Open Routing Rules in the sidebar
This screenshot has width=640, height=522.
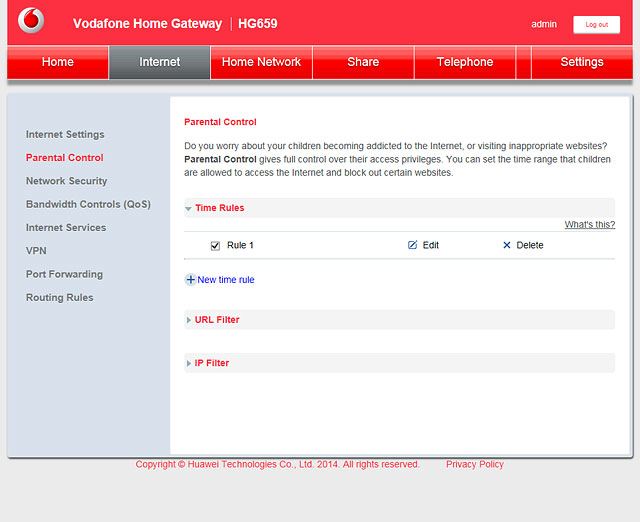[60, 298]
